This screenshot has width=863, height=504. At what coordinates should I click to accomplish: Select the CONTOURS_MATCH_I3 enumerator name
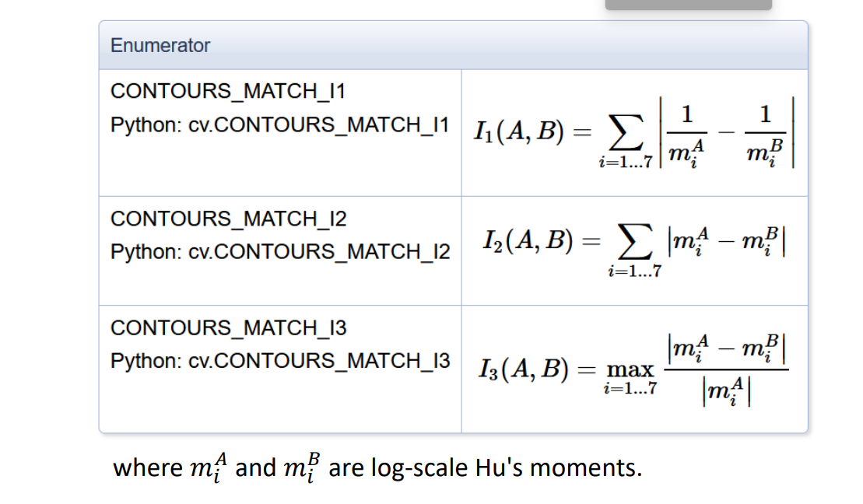tap(229, 327)
